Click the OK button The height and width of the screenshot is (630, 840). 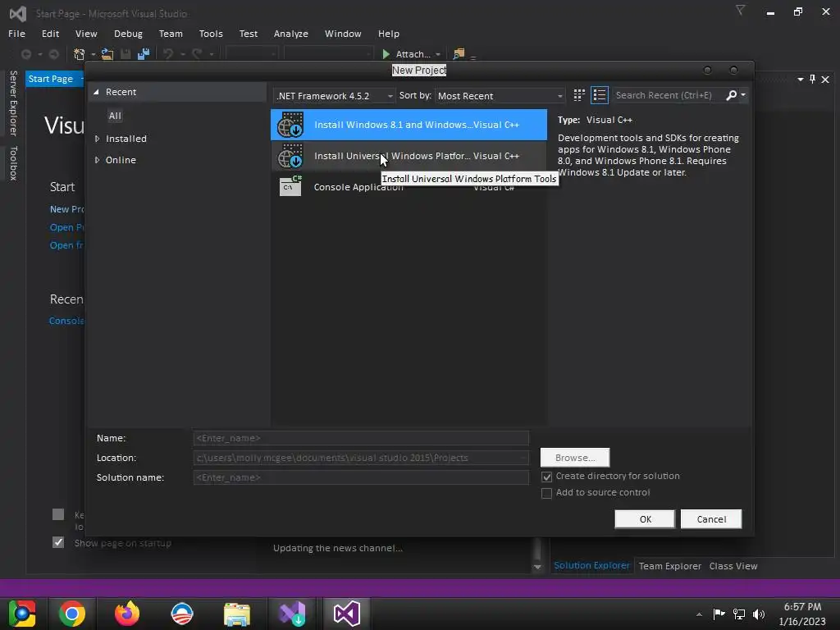pyautogui.click(x=645, y=519)
